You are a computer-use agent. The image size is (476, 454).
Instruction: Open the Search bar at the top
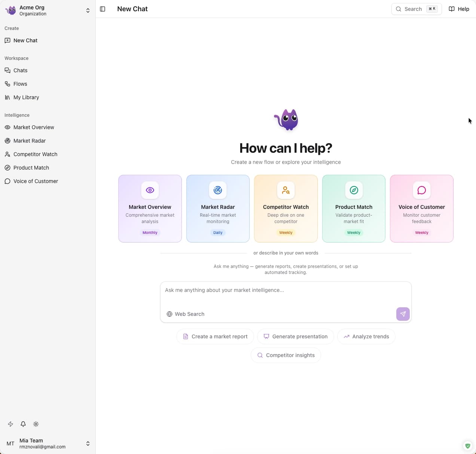[x=416, y=9]
